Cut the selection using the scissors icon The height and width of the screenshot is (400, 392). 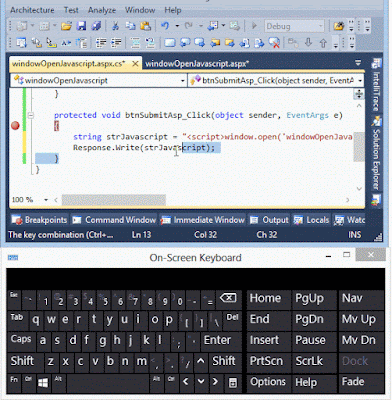[115, 26]
